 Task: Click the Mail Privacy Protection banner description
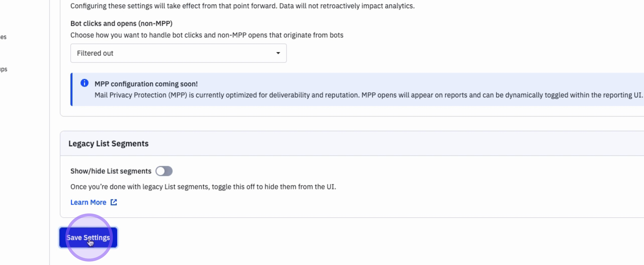tap(368, 95)
